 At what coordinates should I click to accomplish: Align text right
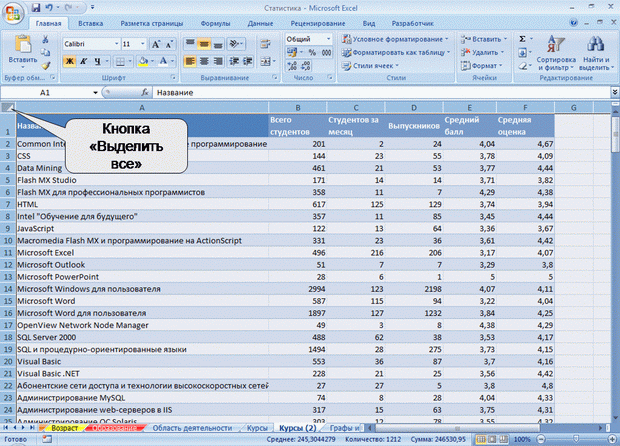217,61
